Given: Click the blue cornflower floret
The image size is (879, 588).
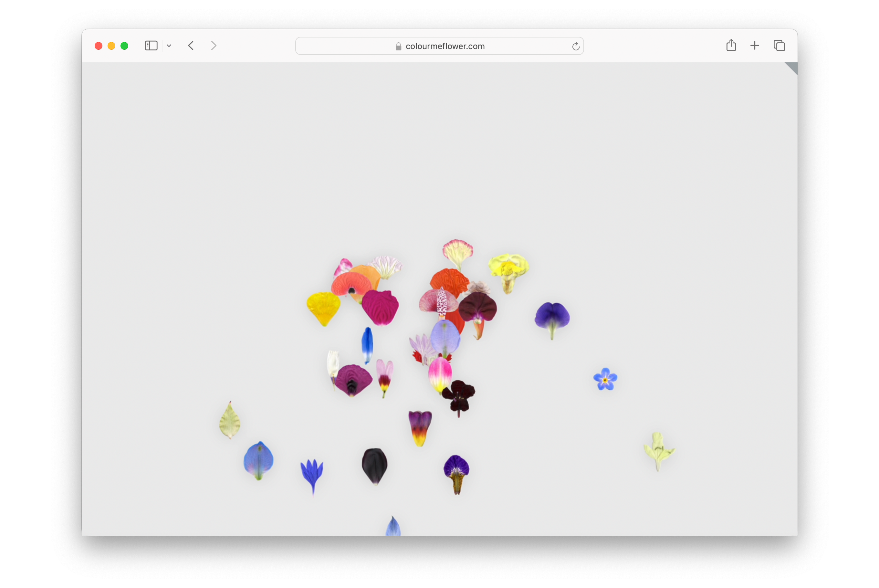Looking at the screenshot, I should pyautogui.click(x=312, y=473).
